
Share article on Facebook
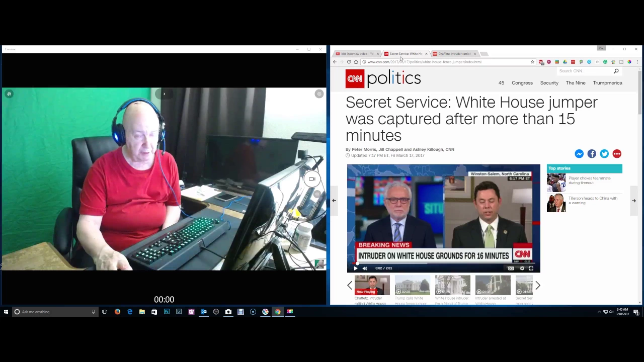coord(592,154)
